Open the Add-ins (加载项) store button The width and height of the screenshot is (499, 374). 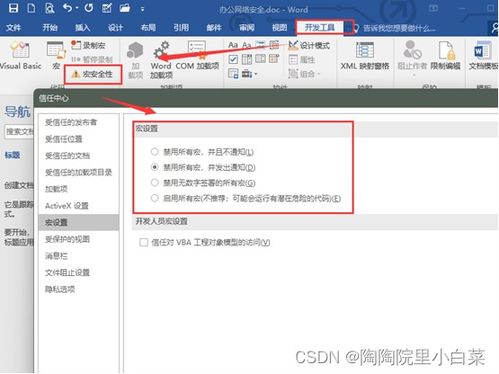tap(135, 60)
